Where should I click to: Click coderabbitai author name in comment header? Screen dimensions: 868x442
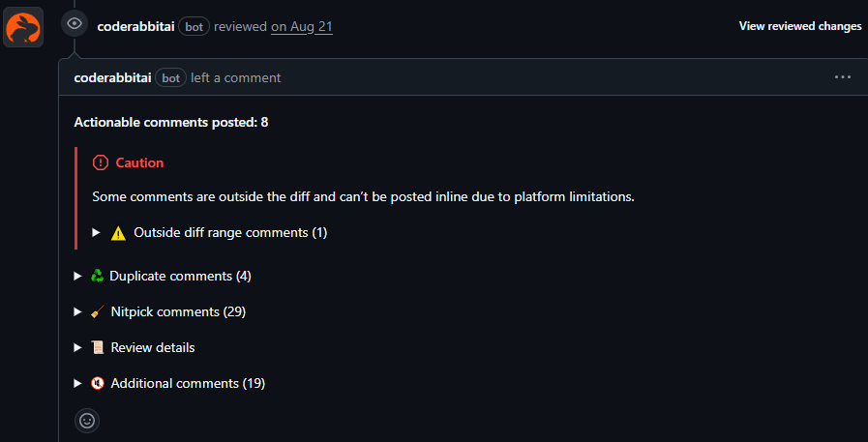point(112,77)
